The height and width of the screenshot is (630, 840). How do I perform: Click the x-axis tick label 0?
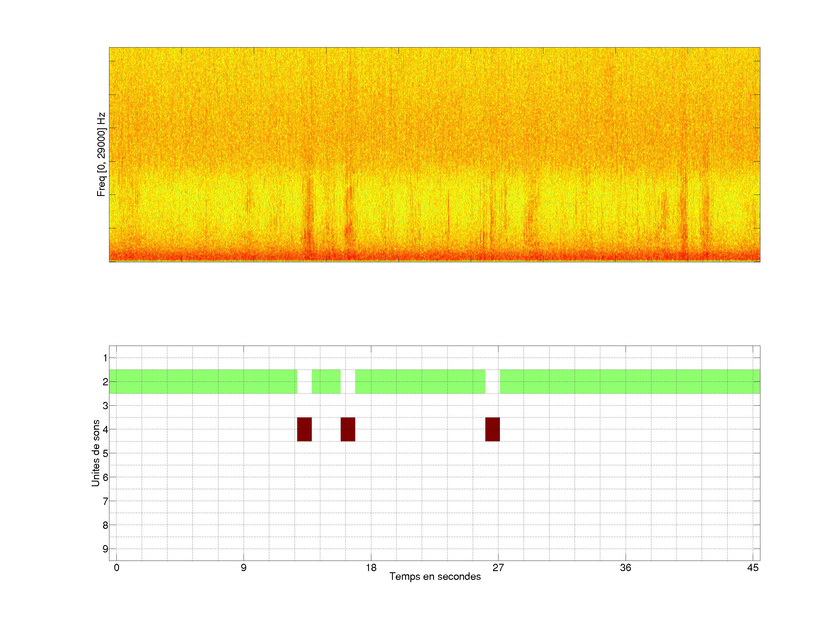pyautogui.click(x=117, y=568)
